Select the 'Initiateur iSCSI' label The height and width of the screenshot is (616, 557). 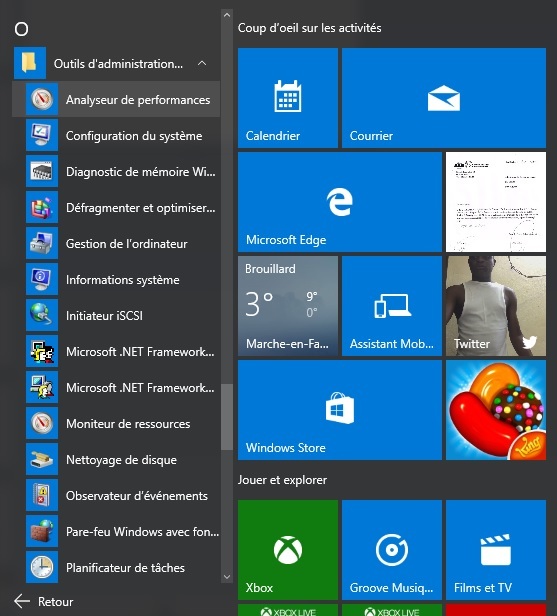click(104, 315)
